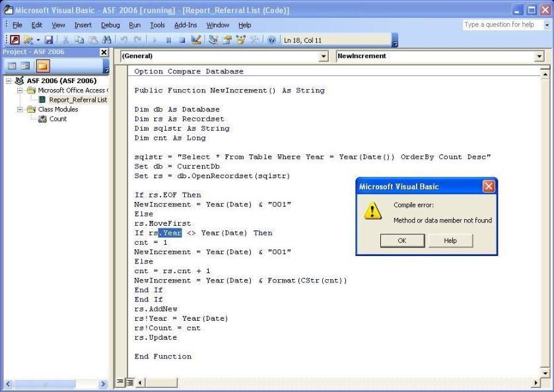Click Project panel scroll left arrow
Screen dimensions: 554x392
click(8, 384)
